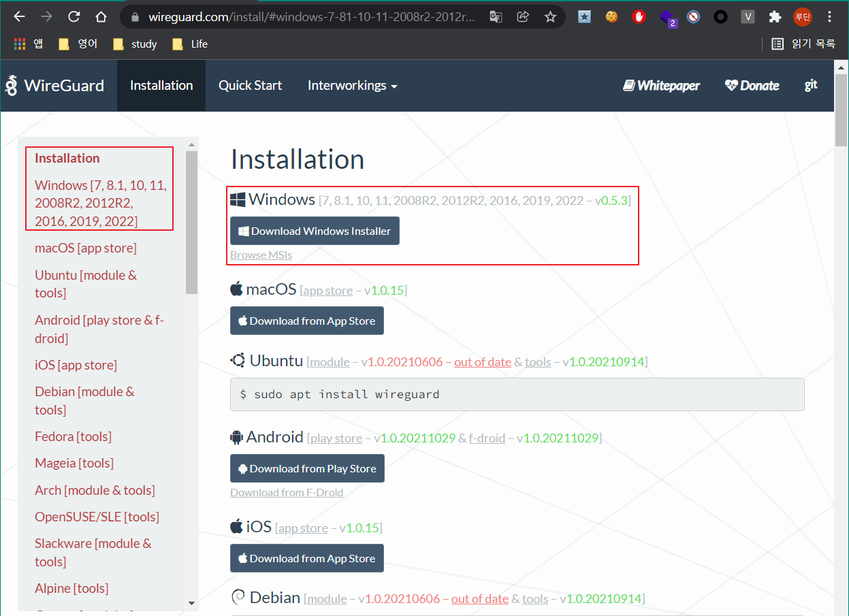
Task: Select Arch [module & tools] in sidebar
Action: click(95, 490)
